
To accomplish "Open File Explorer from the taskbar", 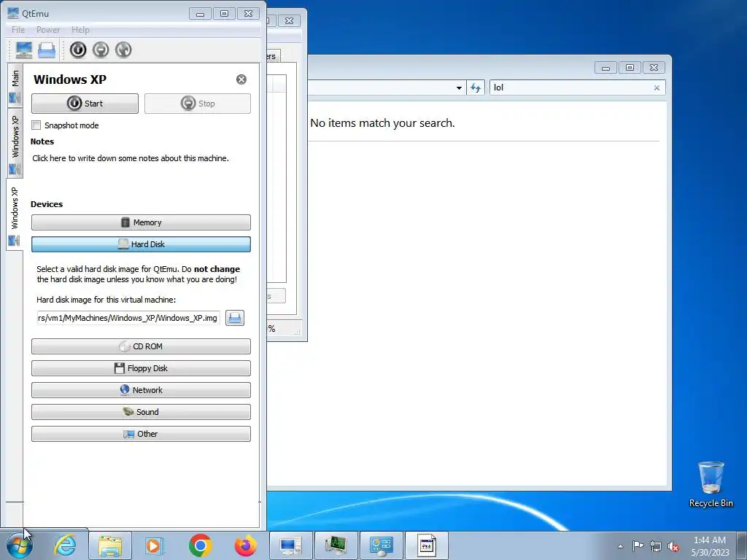I will 109,545.
